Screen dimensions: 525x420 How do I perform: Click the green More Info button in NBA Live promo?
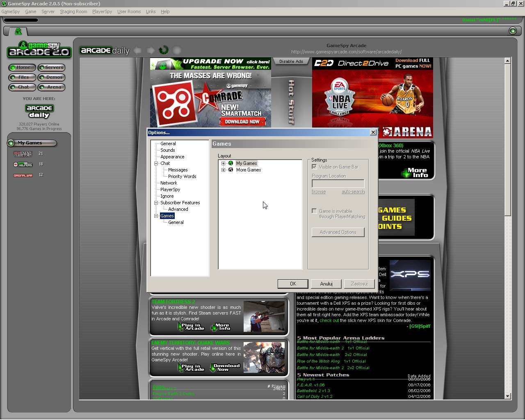414,173
